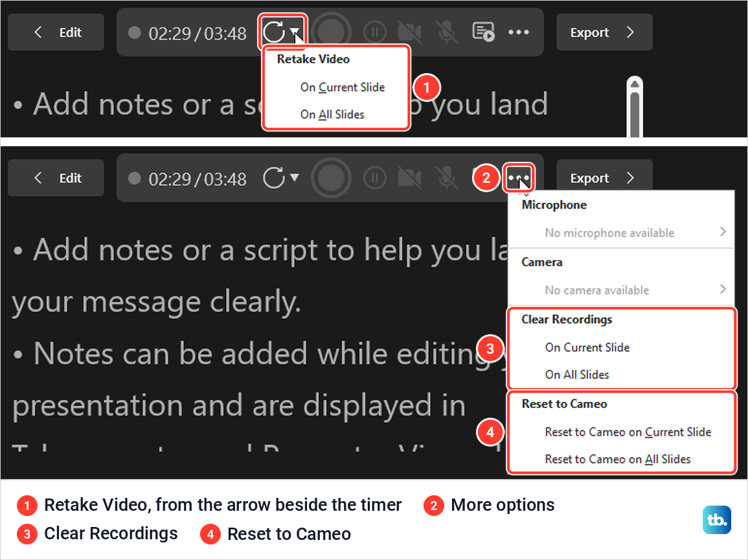Click the pause icon in the upper screenshot toolbar
Screen dimensions: 748x560
pos(374,32)
